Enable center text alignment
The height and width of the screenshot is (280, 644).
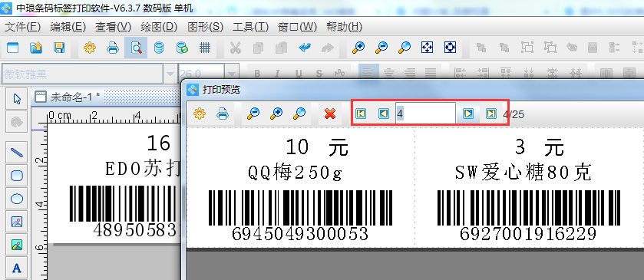pyautogui.click(x=389, y=74)
